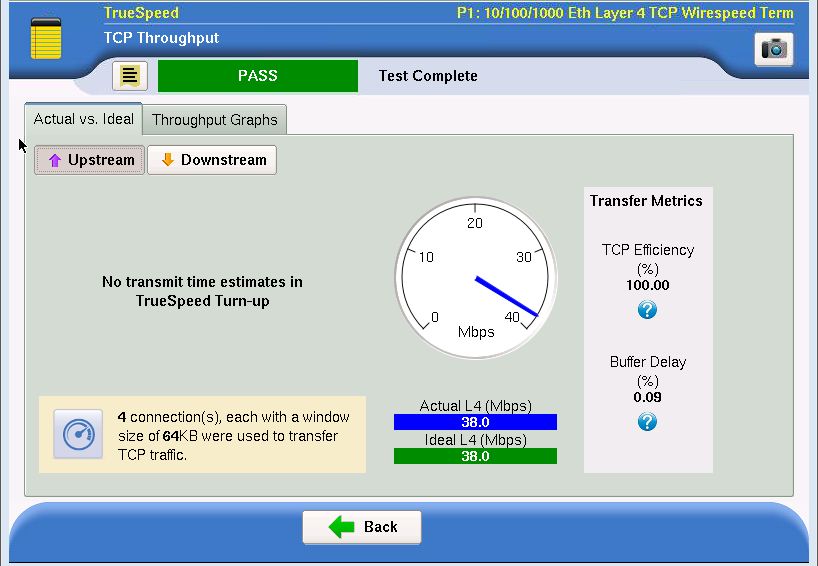Image resolution: width=818 pixels, height=566 pixels.
Task: Click the TCP Efficiency value 100.00
Action: (x=647, y=285)
